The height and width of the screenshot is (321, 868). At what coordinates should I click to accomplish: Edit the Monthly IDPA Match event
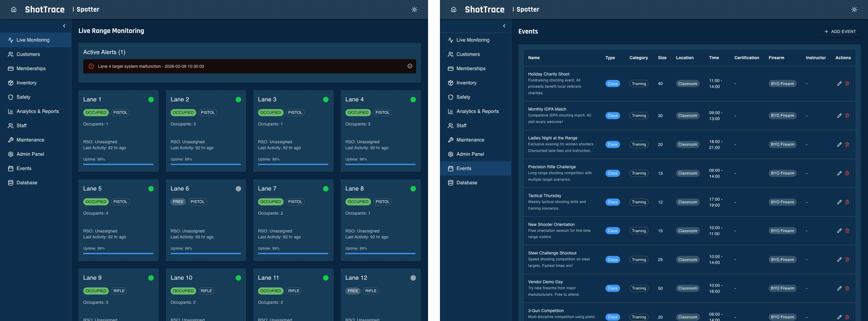tap(839, 116)
